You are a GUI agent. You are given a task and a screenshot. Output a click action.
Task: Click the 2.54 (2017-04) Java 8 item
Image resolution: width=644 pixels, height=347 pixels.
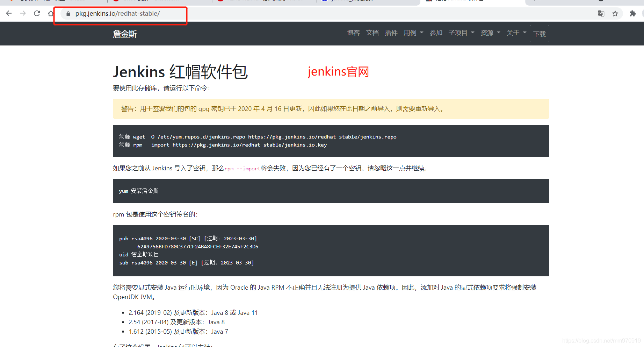(177, 322)
